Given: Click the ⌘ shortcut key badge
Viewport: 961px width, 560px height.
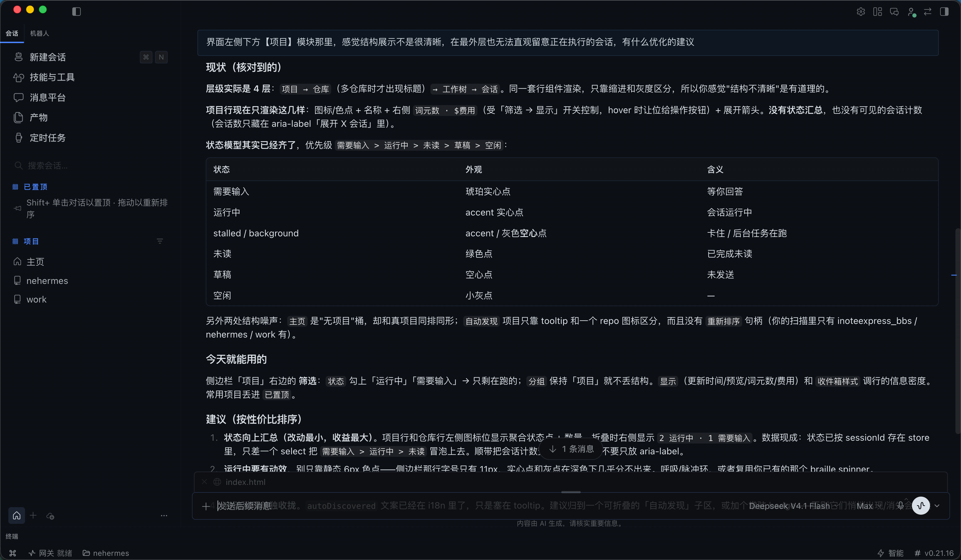Looking at the screenshot, I should coord(146,57).
